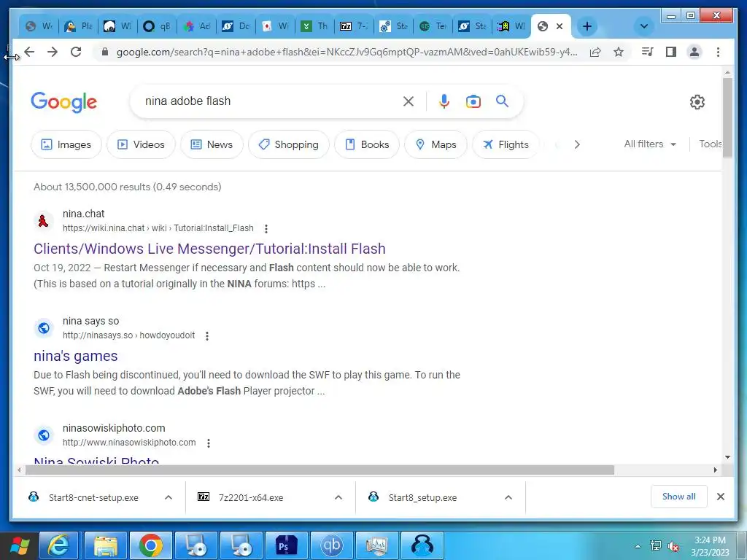Expand the All filters dropdown
The height and width of the screenshot is (560, 747).
click(650, 144)
